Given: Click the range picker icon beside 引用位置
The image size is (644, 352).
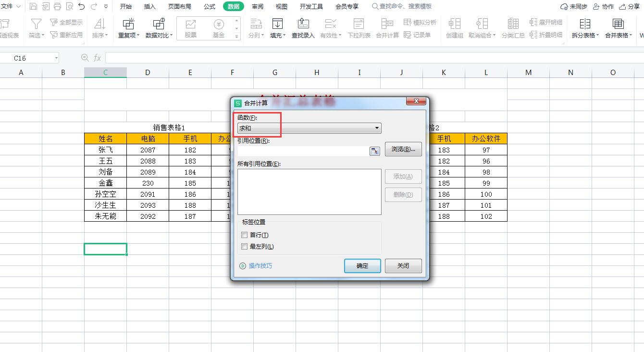Looking at the screenshot, I should tap(374, 151).
